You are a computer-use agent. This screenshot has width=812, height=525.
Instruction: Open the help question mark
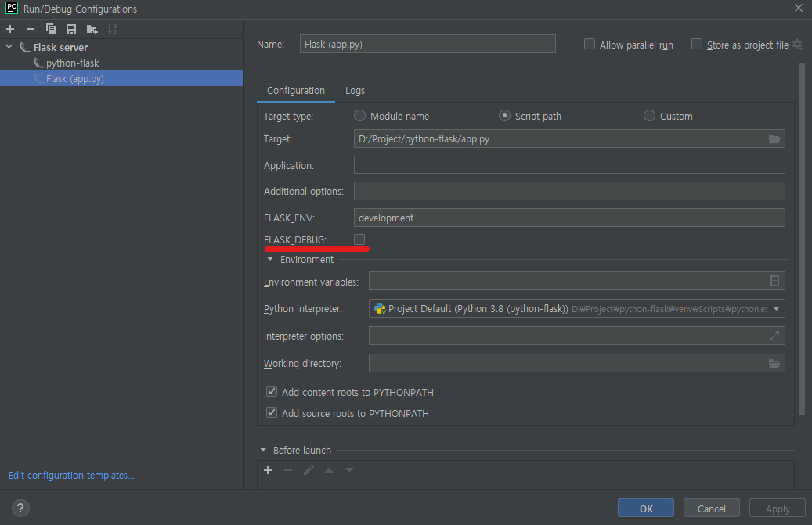pos(20,508)
